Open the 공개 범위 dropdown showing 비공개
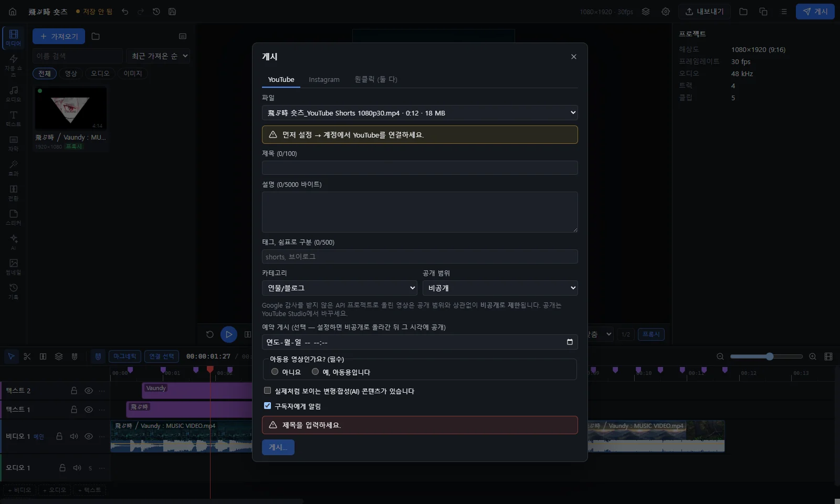Image resolution: width=840 pixels, height=504 pixels. pyautogui.click(x=500, y=288)
